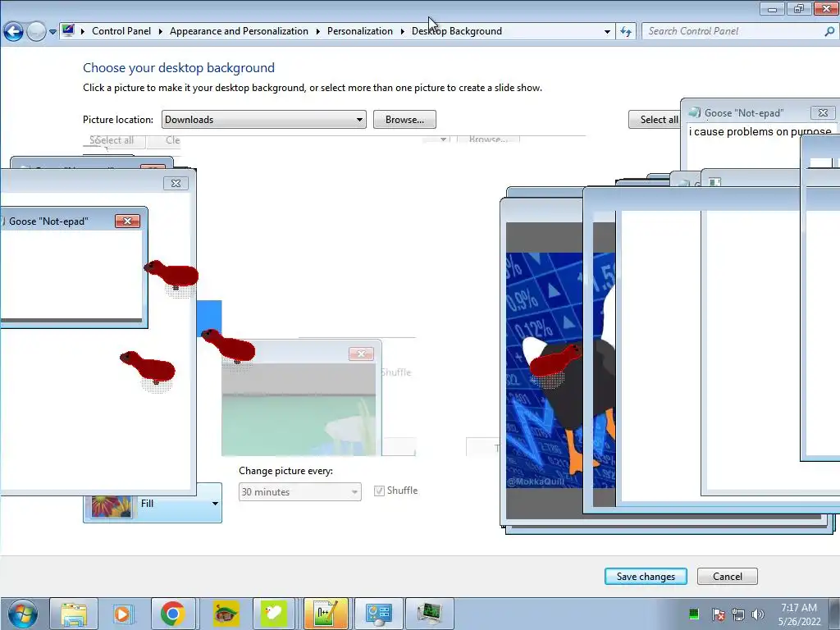Open the 30 minutes interval dropdown
840x630 pixels.
click(x=299, y=492)
